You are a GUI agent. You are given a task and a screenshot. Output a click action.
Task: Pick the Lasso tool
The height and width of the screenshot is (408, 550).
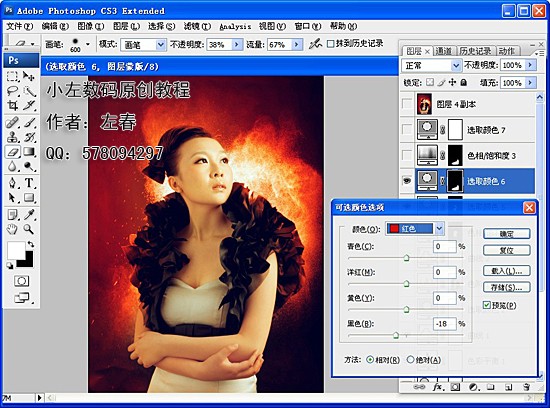click(x=13, y=91)
